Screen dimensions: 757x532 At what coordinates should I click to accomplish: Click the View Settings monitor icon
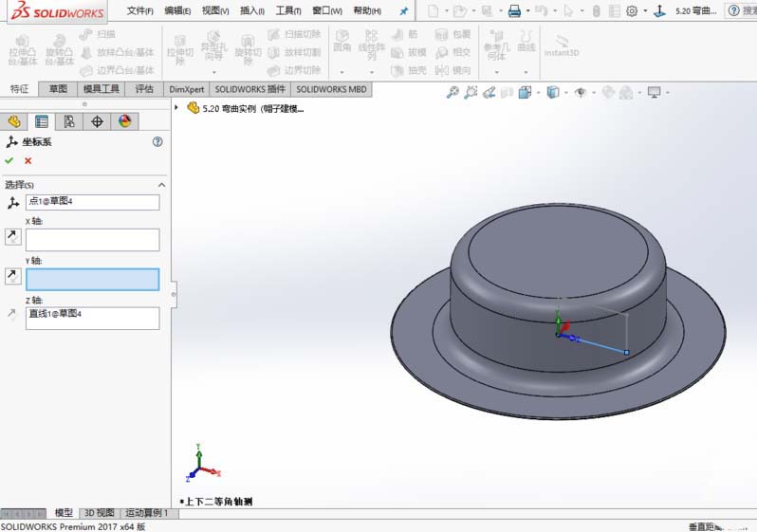tap(654, 92)
